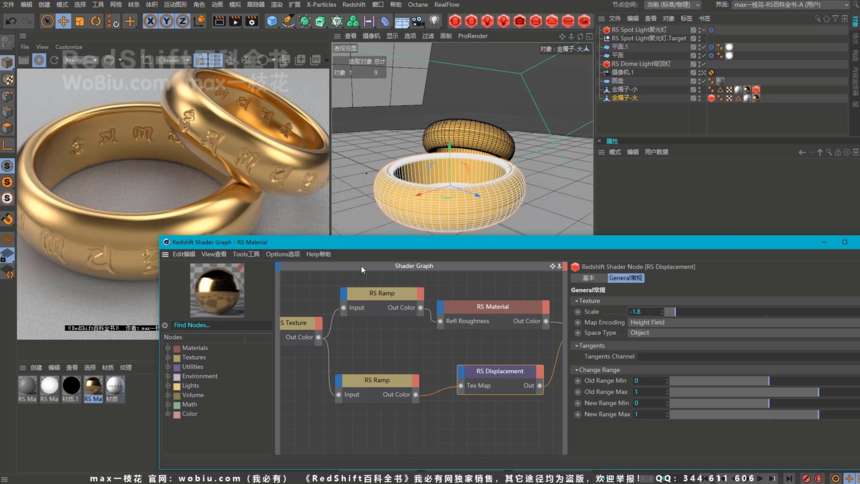
Task: Open the Octane menu
Action: (x=417, y=4)
